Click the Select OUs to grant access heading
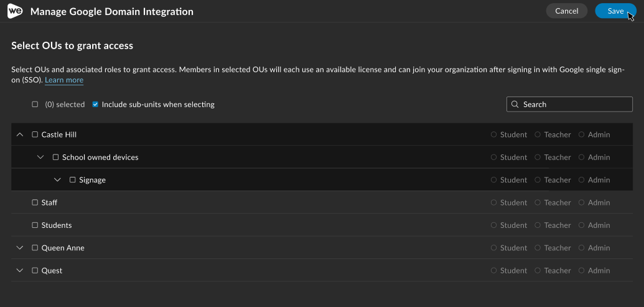 click(72, 45)
